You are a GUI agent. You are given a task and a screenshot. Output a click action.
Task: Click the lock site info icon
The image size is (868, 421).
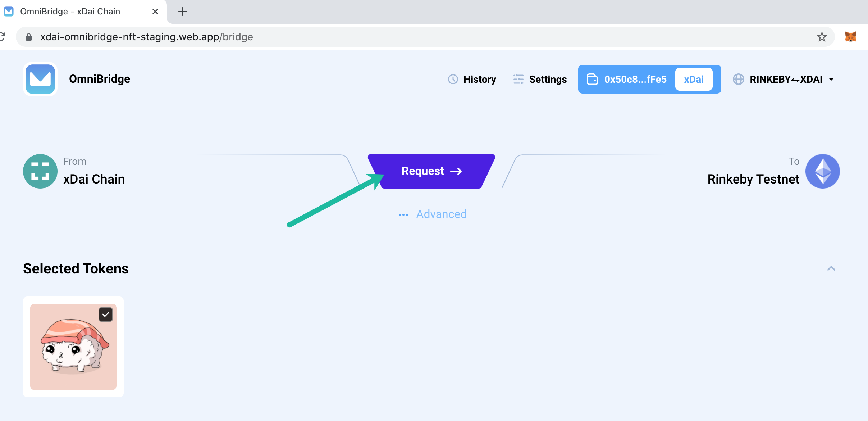(x=29, y=37)
